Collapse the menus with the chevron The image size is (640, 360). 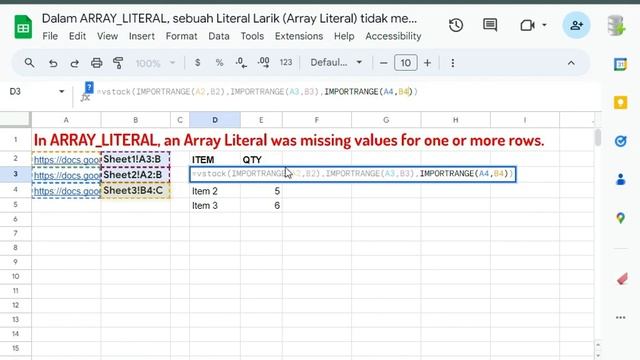pos(571,63)
